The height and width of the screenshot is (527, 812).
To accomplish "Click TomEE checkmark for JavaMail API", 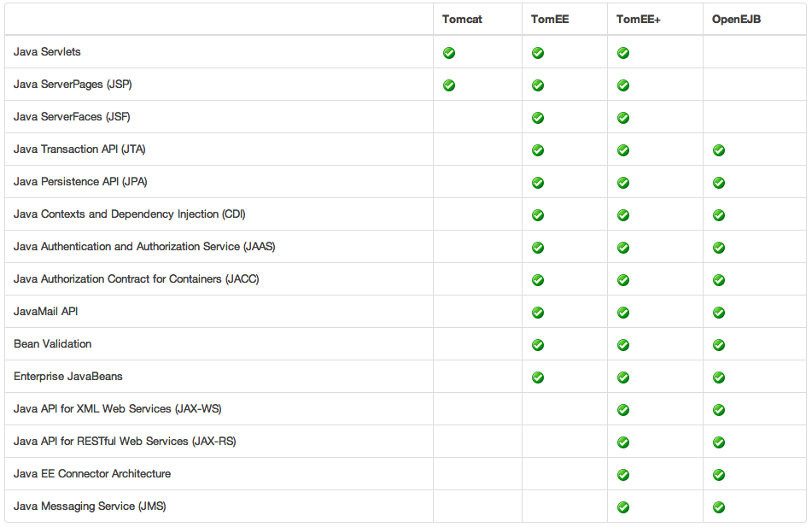I will click(x=538, y=313).
